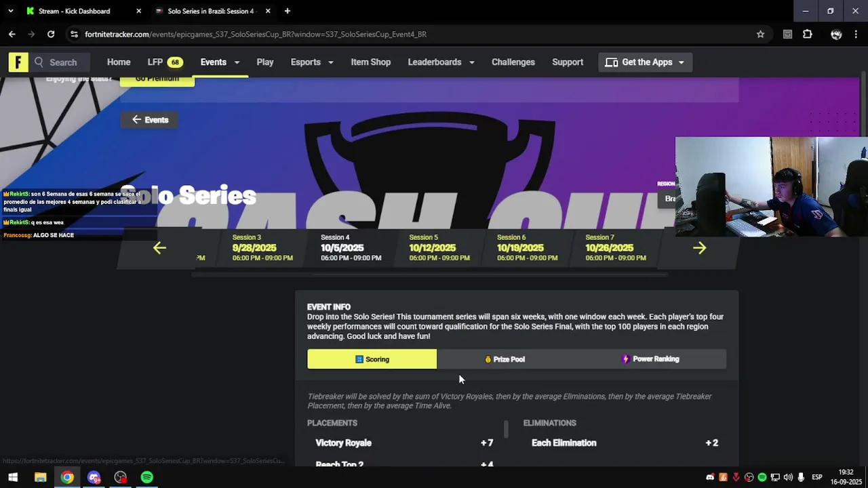Open the Item Shop page
This screenshot has height=488, width=868.
coord(371,62)
